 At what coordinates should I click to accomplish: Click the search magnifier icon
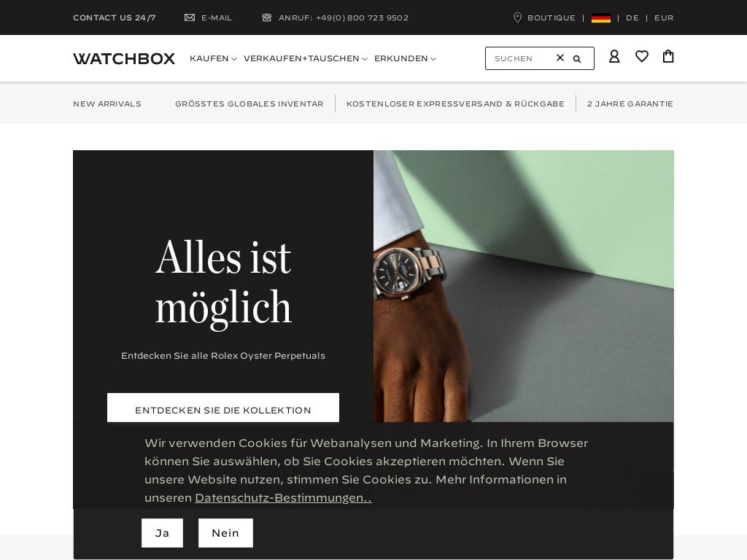coord(577,58)
